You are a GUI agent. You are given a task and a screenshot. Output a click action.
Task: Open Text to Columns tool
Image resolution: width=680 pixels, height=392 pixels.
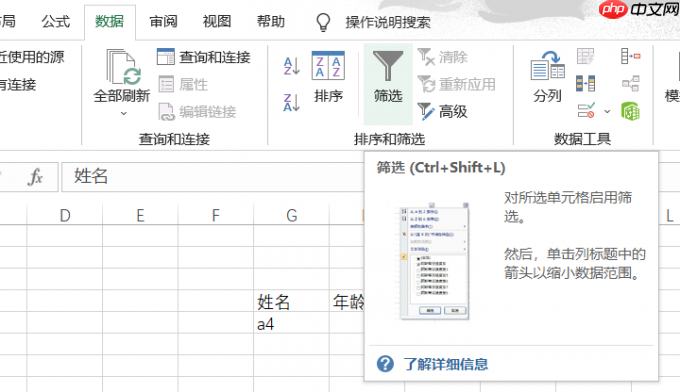547,77
